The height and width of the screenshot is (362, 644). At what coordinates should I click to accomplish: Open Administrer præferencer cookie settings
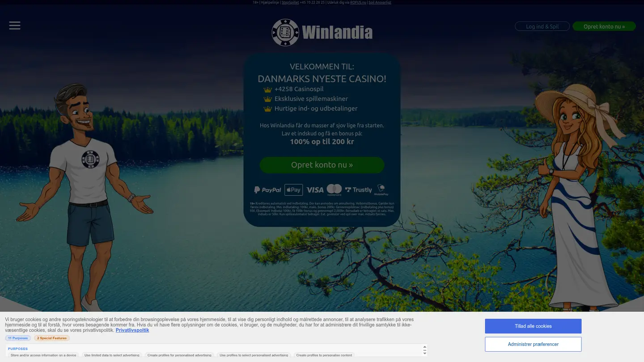tap(533, 344)
